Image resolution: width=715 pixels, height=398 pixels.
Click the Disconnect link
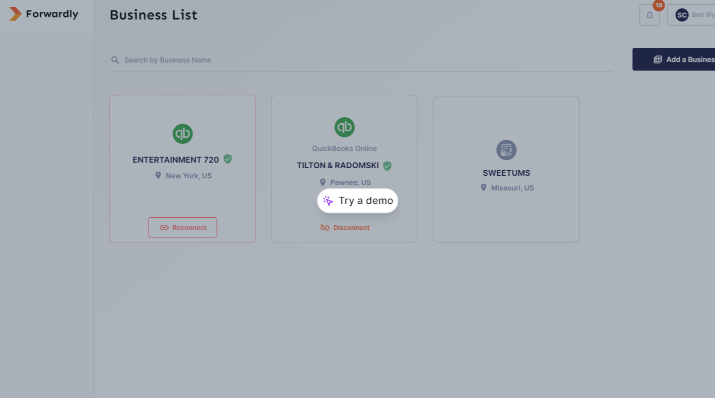pos(345,227)
